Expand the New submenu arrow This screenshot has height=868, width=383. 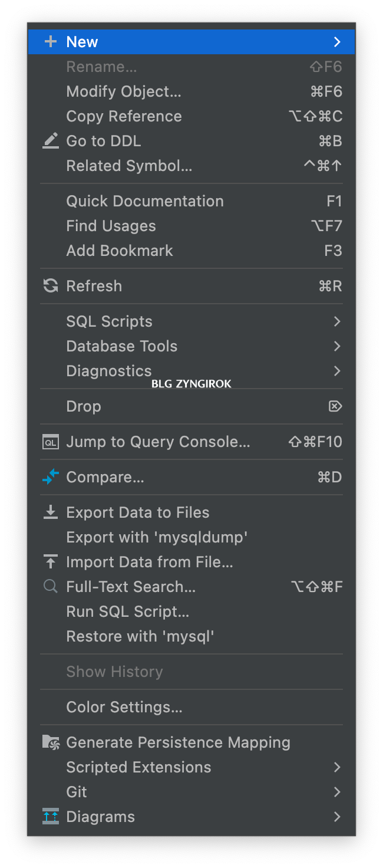(337, 42)
